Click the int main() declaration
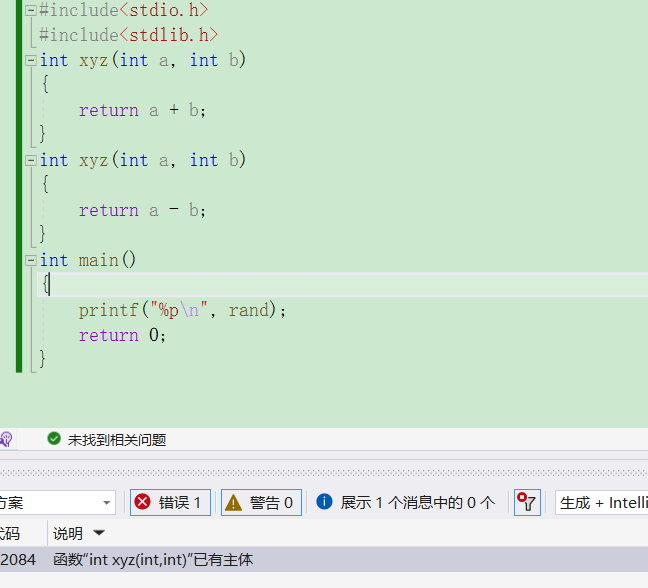 click(88, 260)
